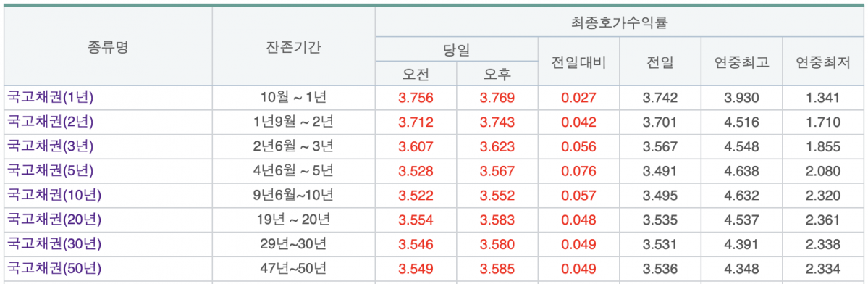Click afternoon yield 3.552
Screen dimensions: 868x284
[497, 196]
